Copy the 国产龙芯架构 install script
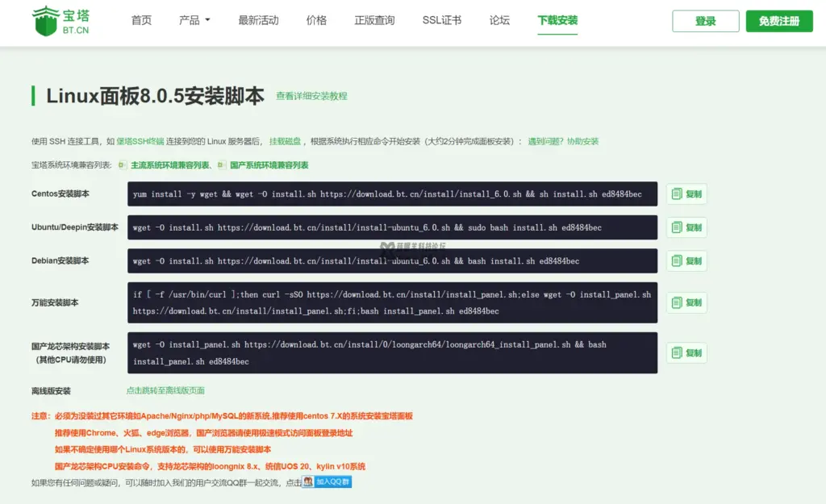The width and height of the screenshot is (826, 504). pyautogui.click(x=686, y=353)
